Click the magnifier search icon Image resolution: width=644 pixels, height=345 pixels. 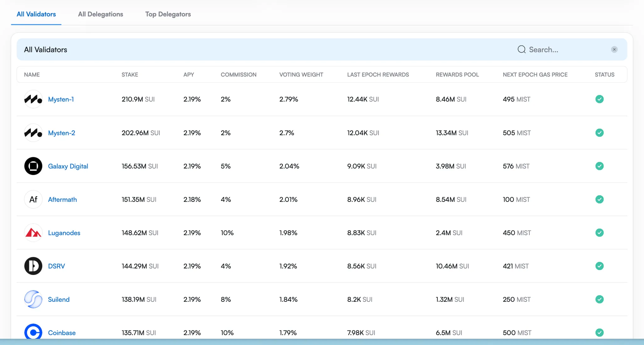click(x=521, y=49)
